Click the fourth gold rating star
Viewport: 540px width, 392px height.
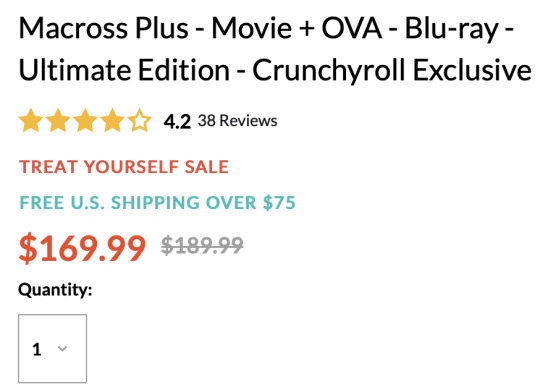pyautogui.click(x=112, y=121)
